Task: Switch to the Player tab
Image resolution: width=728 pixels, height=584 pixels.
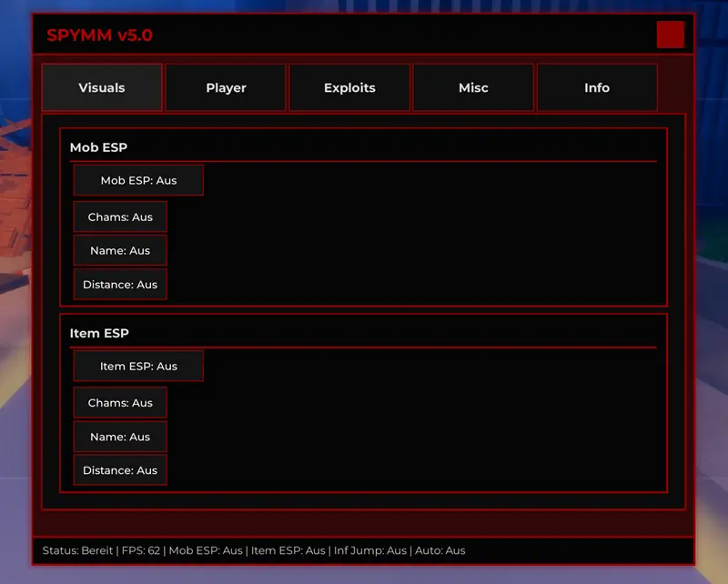Action: pos(225,87)
